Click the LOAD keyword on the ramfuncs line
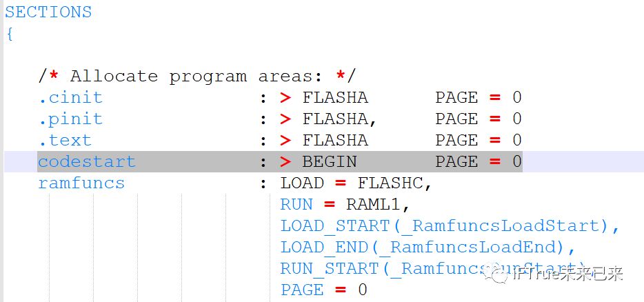The height and width of the screenshot is (302, 644). [x=302, y=183]
